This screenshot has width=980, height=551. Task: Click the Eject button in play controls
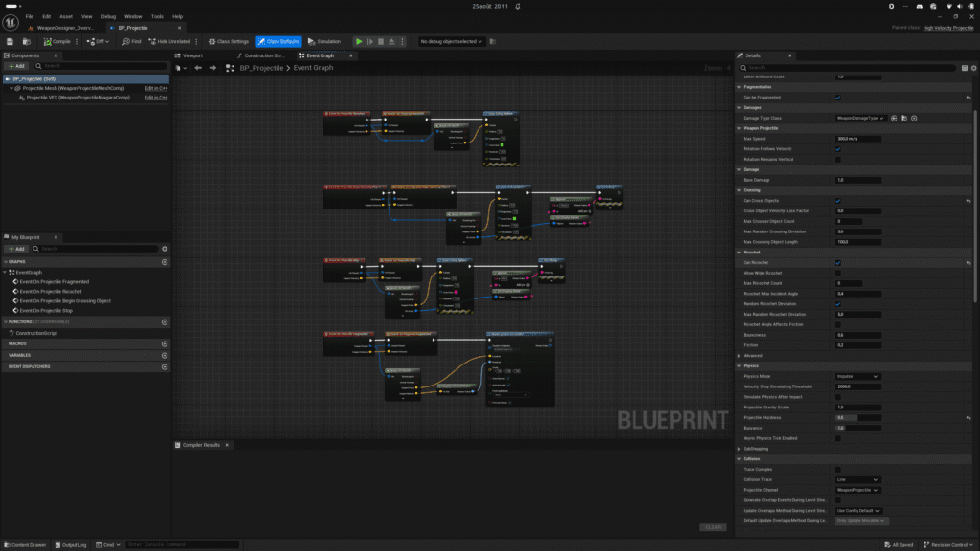click(x=391, y=42)
